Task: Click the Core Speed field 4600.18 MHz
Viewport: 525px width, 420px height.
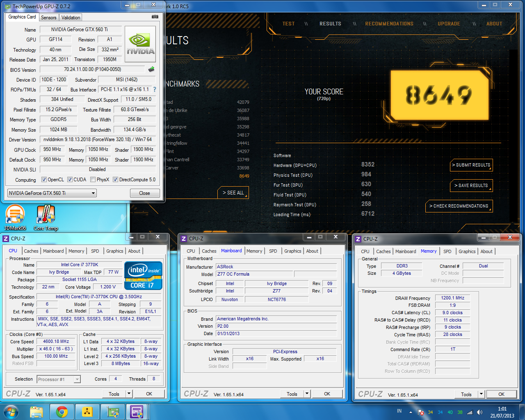Action: click(56, 342)
